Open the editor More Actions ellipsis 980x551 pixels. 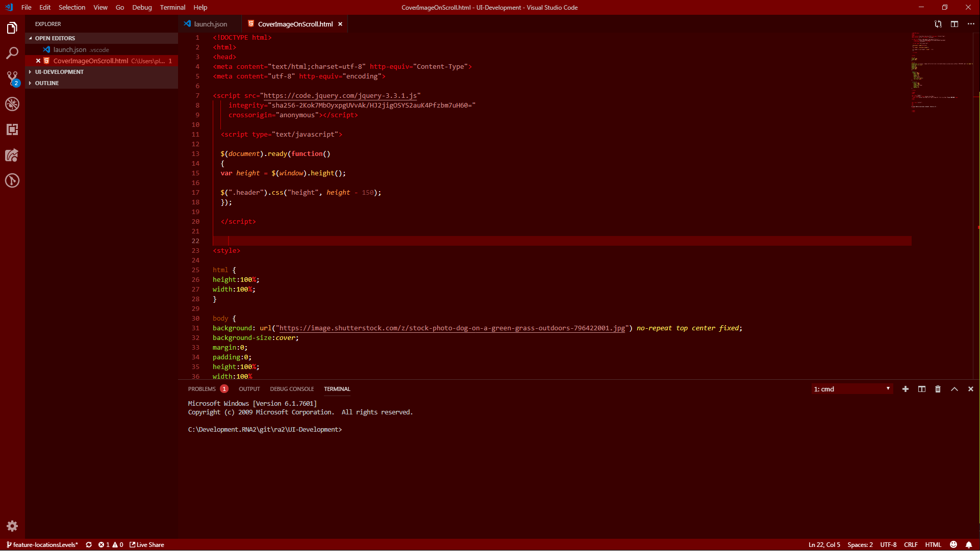pos(971,24)
